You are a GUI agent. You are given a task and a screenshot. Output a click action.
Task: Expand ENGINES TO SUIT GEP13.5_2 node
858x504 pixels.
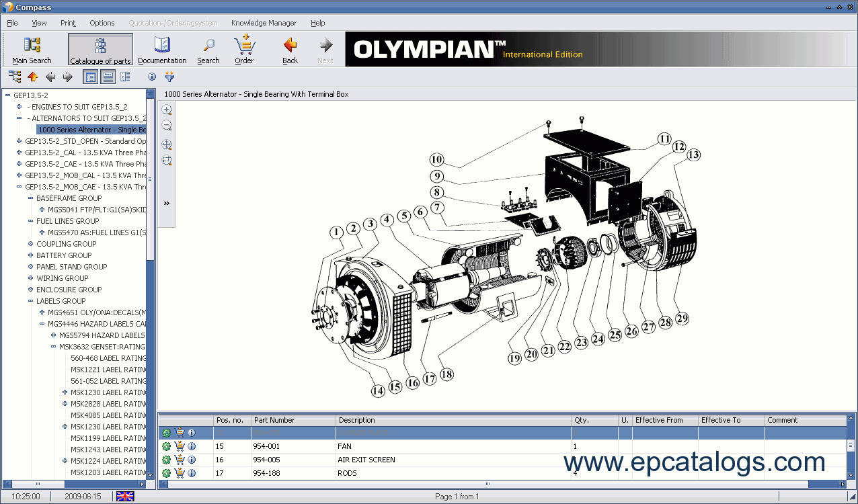[x=19, y=107]
